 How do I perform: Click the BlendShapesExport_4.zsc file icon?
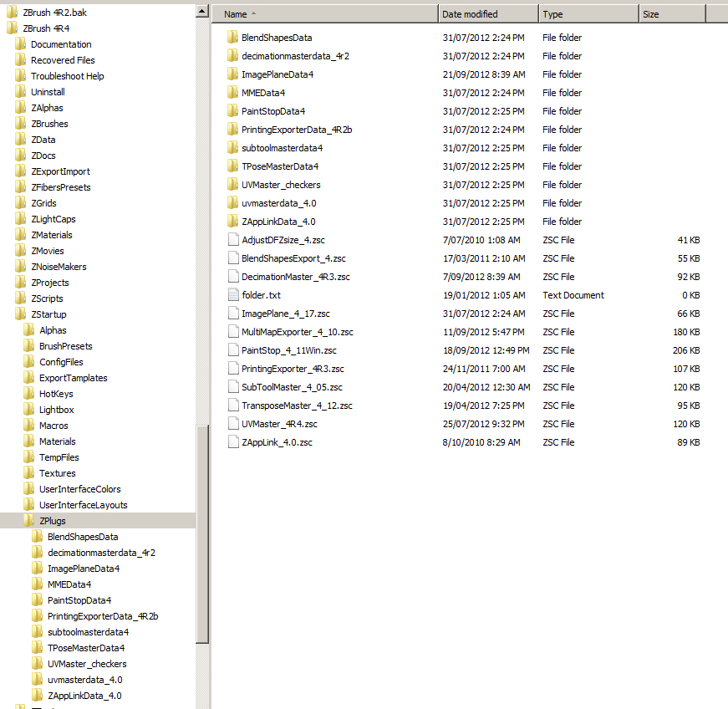233,258
